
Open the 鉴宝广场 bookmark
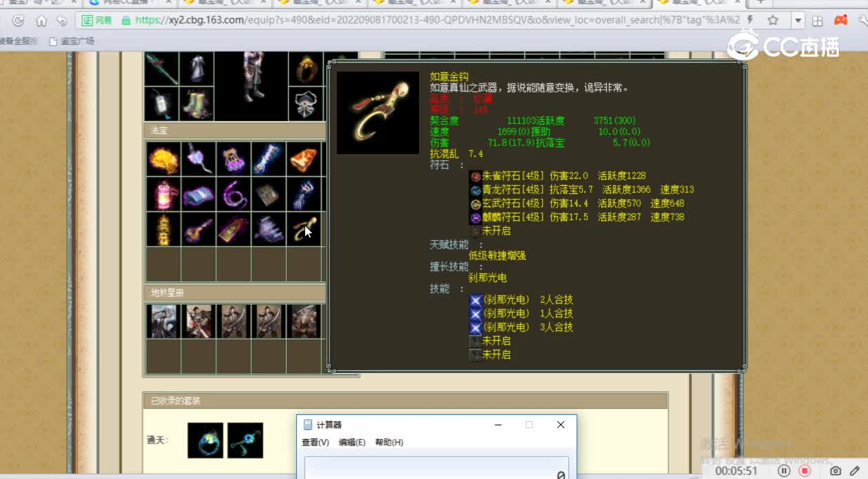(x=72, y=41)
